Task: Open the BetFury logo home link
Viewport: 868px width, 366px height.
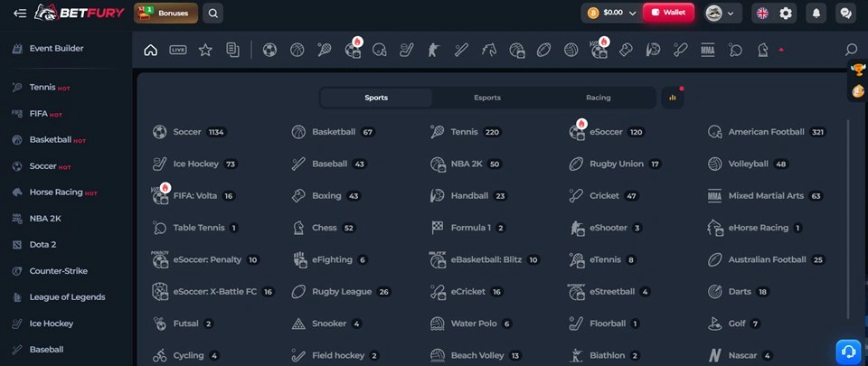Action: click(80, 13)
